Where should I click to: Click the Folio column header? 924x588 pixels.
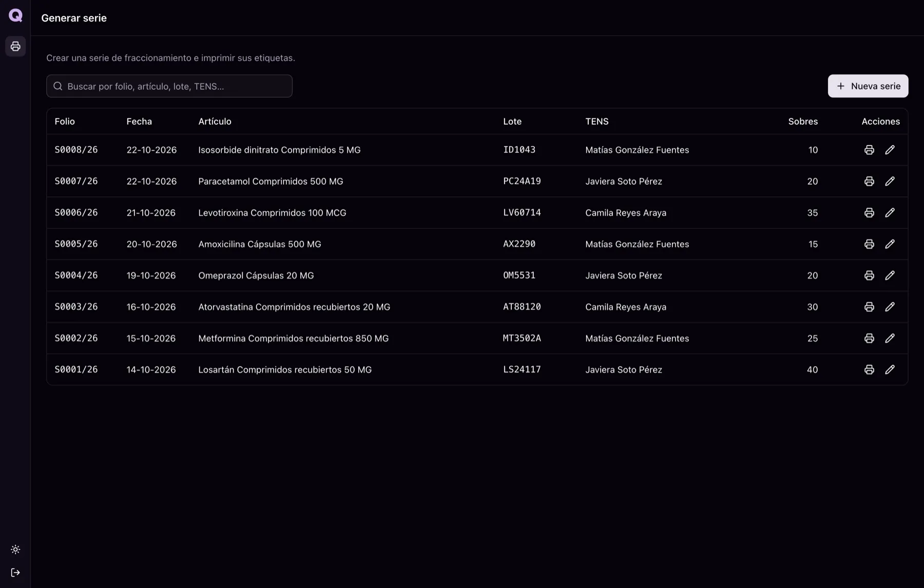coord(65,122)
